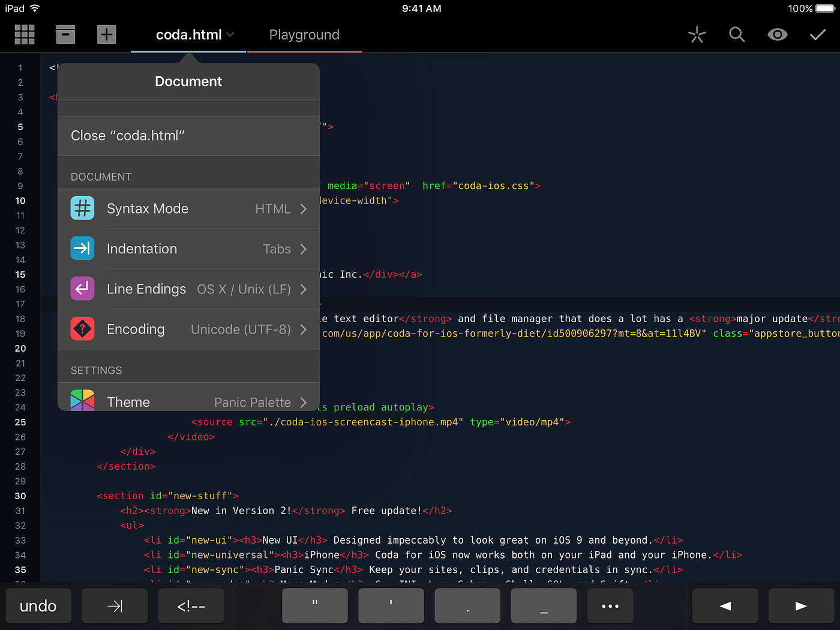Screen dimensions: 840x630
Task: Tap the more keys ellipsis button
Action: point(610,606)
